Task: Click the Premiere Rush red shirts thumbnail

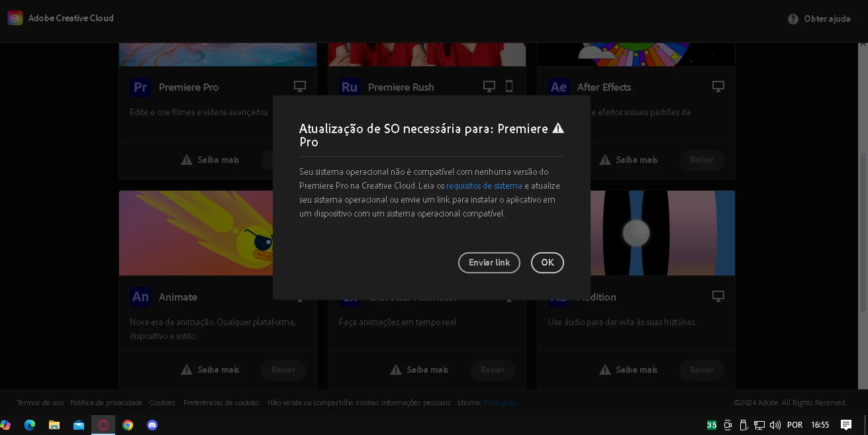Action: coord(427,55)
